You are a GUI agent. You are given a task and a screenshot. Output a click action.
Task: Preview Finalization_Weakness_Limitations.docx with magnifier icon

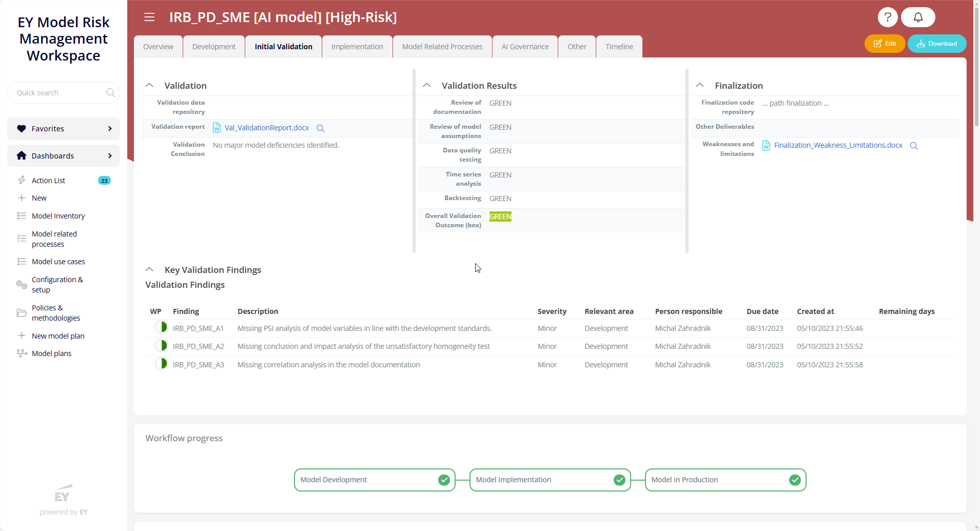click(914, 146)
